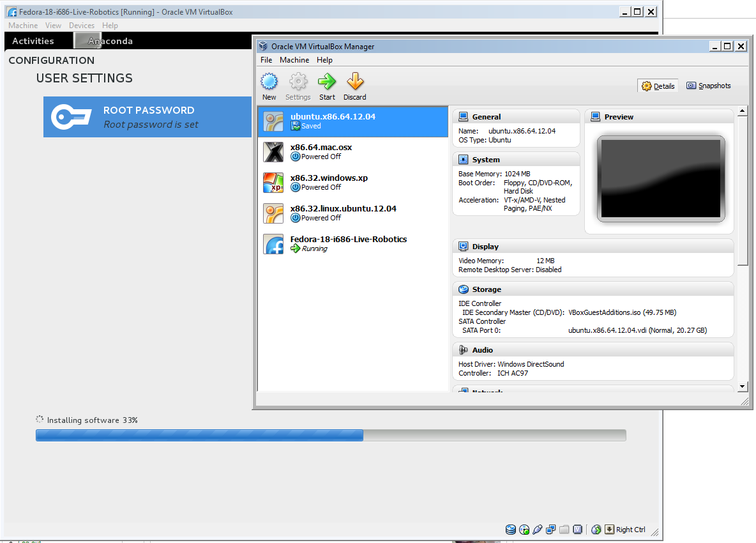Open the Help menu in VirtualBox Manager
The image size is (756, 543).
pos(324,60)
